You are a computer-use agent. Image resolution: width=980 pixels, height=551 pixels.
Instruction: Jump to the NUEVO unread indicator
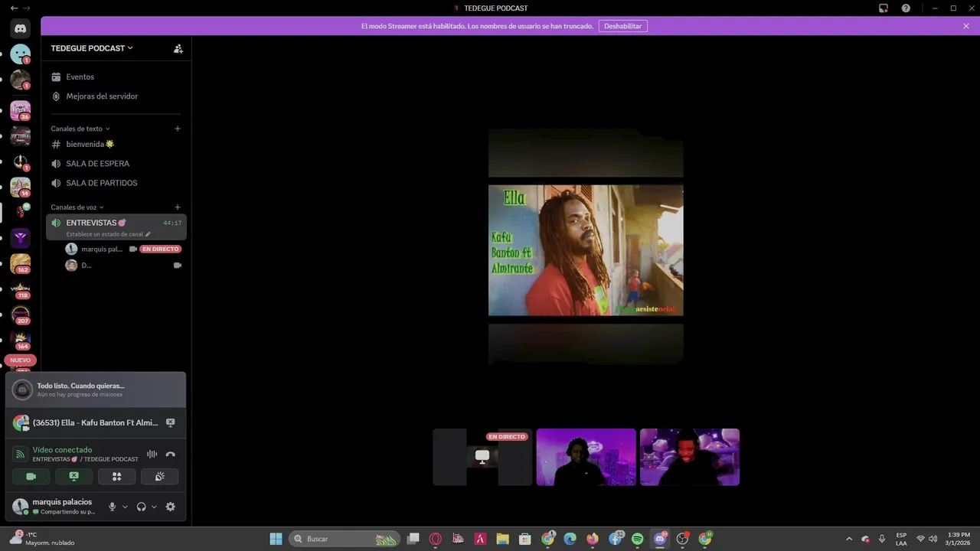click(21, 360)
